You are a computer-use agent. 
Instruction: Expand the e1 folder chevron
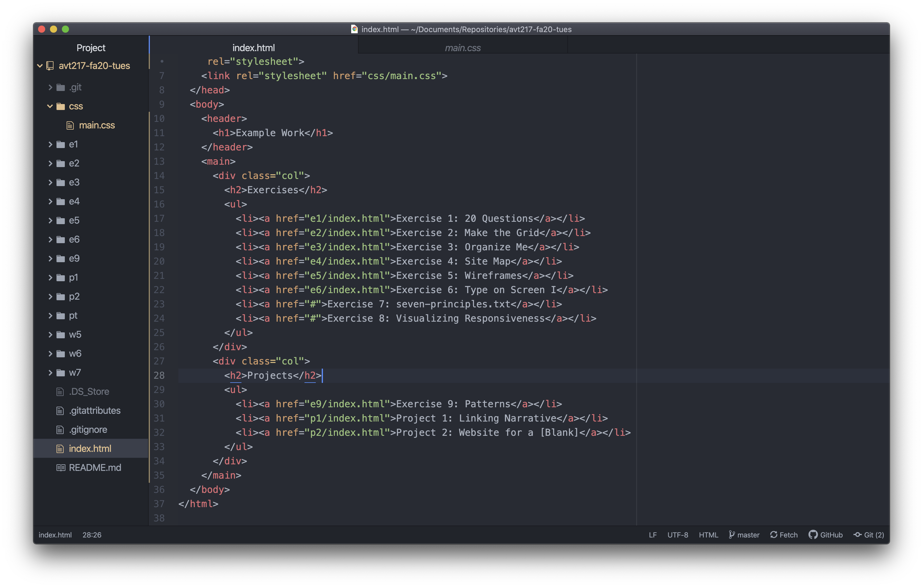[50, 144]
